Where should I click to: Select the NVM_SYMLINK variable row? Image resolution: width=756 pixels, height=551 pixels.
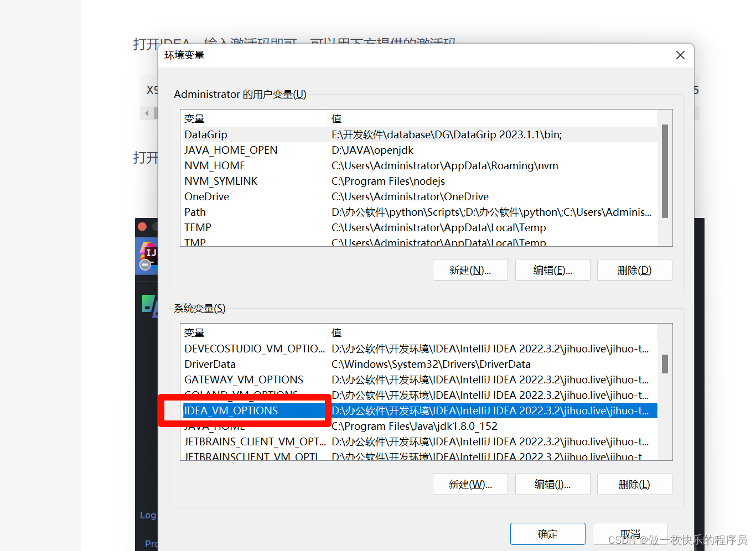(419, 181)
